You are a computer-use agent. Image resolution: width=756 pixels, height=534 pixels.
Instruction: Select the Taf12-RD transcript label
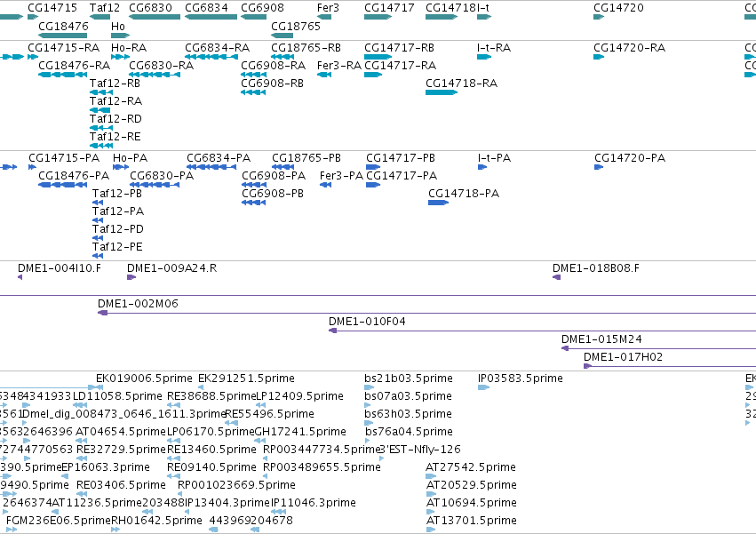click(115, 119)
